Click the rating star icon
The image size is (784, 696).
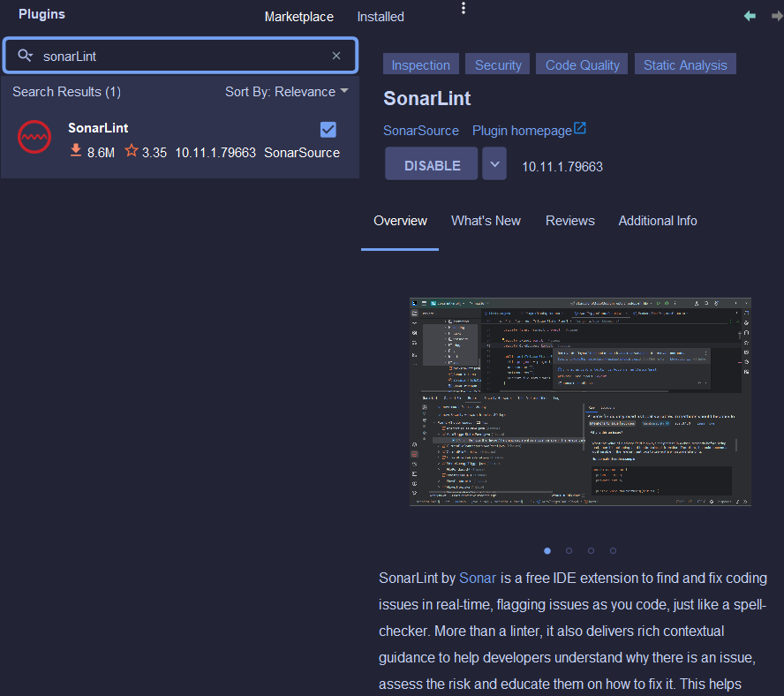point(131,150)
